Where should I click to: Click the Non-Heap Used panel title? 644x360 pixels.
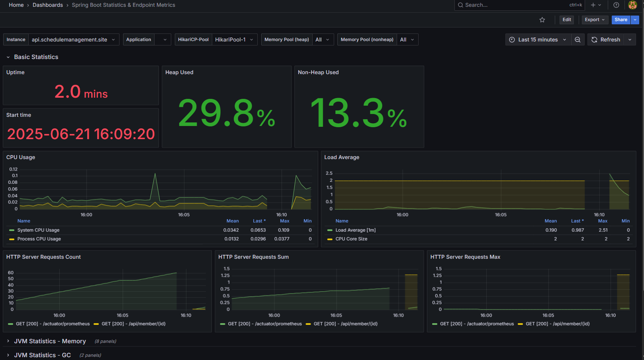[x=318, y=72]
